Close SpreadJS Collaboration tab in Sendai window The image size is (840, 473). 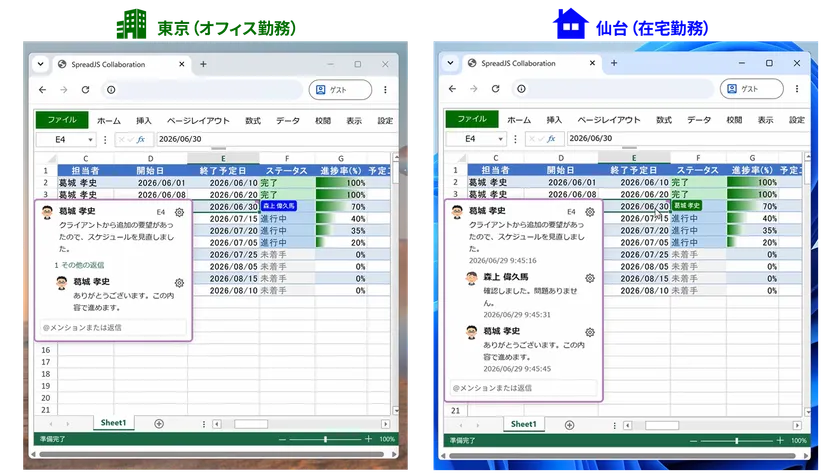point(592,63)
